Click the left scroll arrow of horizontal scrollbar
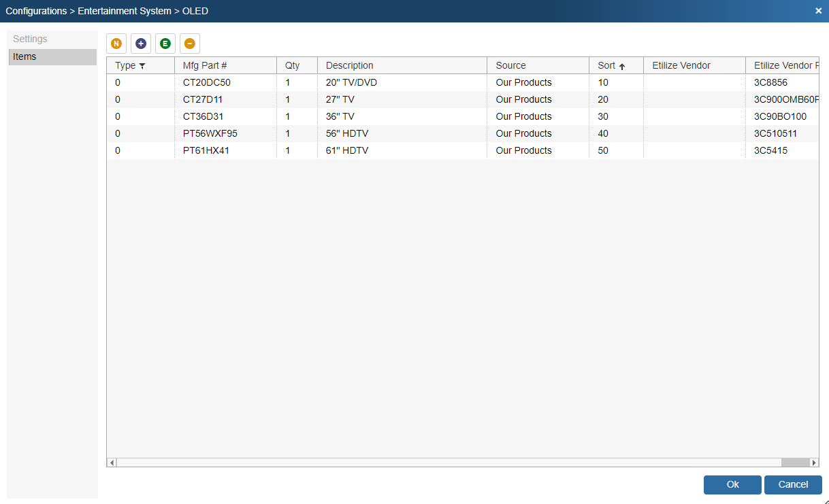Viewport: 829px width, 504px height. [112, 463]
